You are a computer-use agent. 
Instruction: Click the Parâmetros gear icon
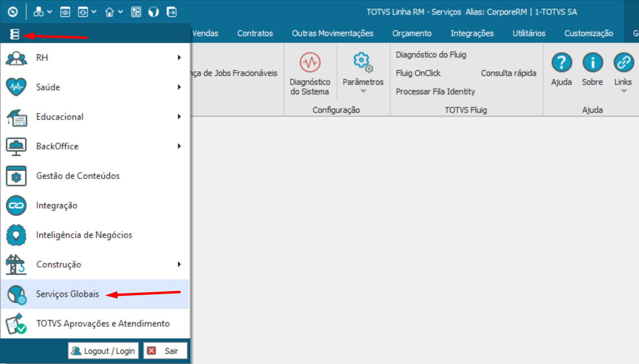363,62
